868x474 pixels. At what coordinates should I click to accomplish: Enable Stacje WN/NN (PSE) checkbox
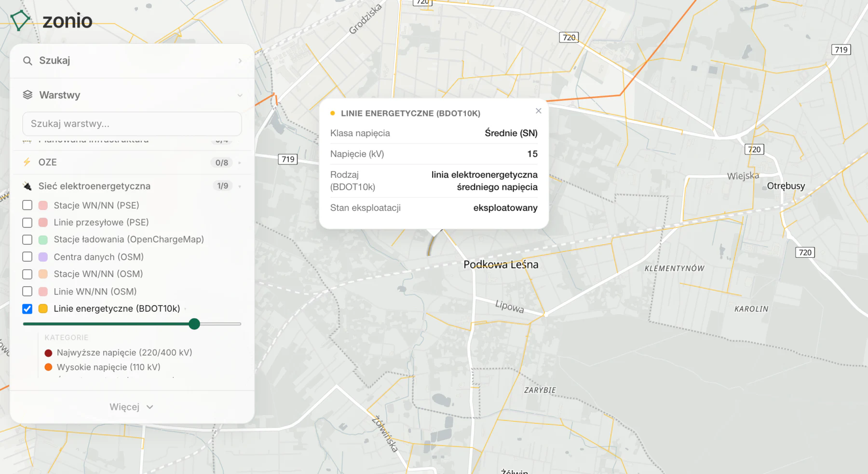[27, 205]
